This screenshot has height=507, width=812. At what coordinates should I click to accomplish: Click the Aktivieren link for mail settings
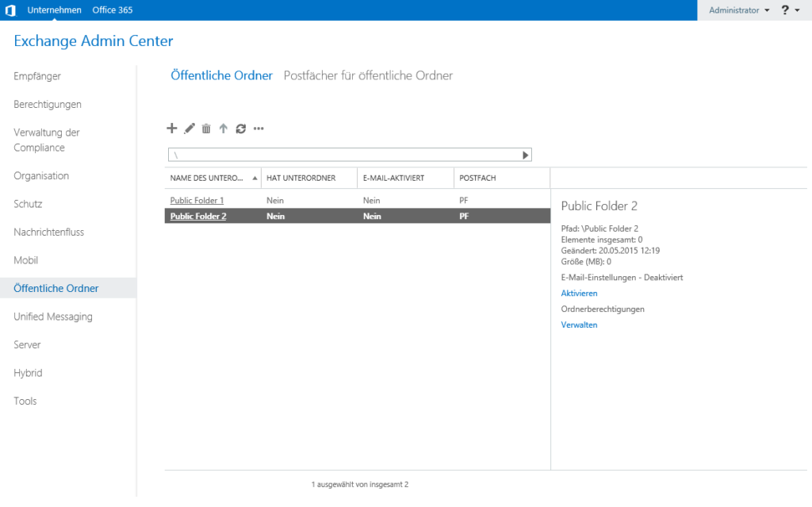(579, 294)
